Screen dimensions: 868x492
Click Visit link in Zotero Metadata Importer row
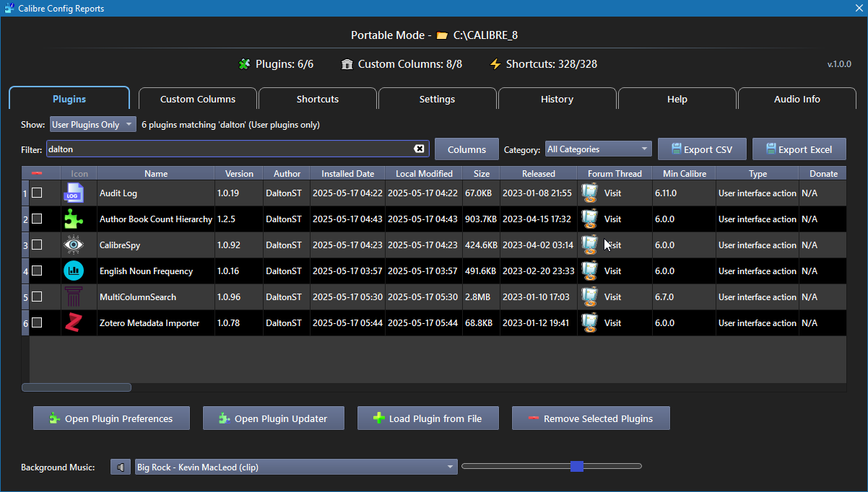pyautogui.click(x=613, y=323)
